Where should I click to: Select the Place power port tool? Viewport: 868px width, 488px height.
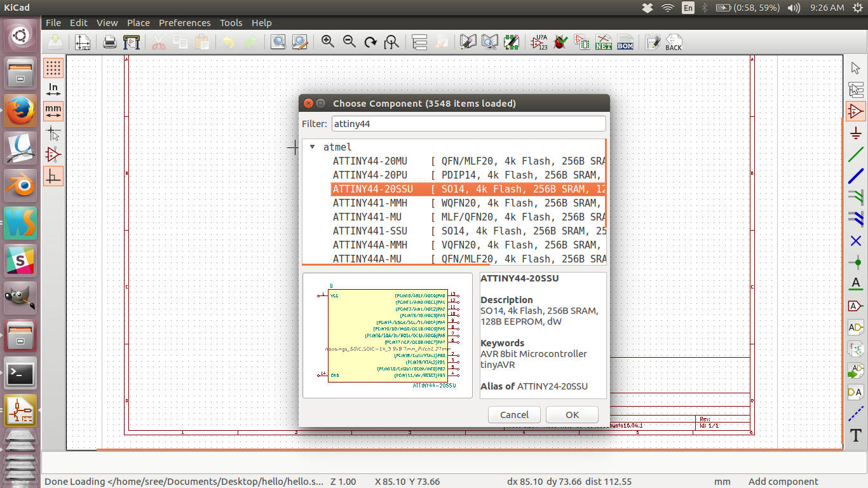click(856, 133)
